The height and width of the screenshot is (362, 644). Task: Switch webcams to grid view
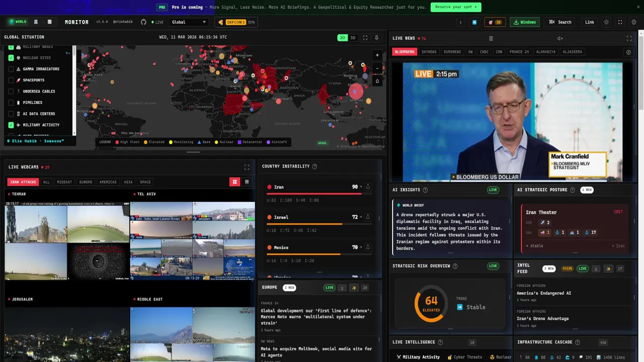(x=234, y=182)
